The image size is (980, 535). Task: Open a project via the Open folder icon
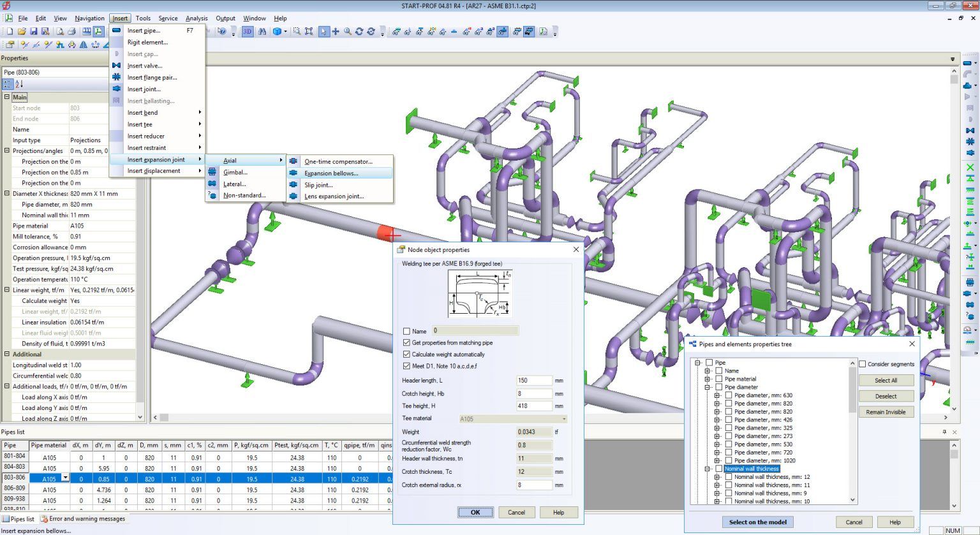coord(22,31)
